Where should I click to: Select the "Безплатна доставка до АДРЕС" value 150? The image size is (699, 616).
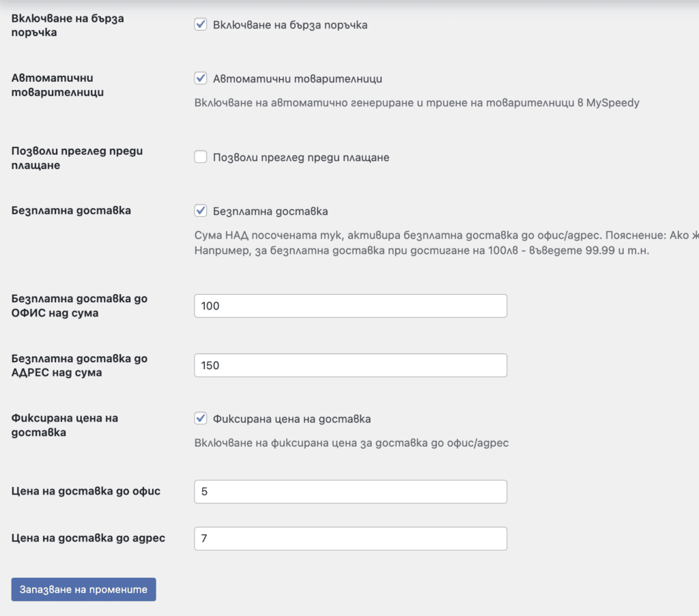click(350, 365)
